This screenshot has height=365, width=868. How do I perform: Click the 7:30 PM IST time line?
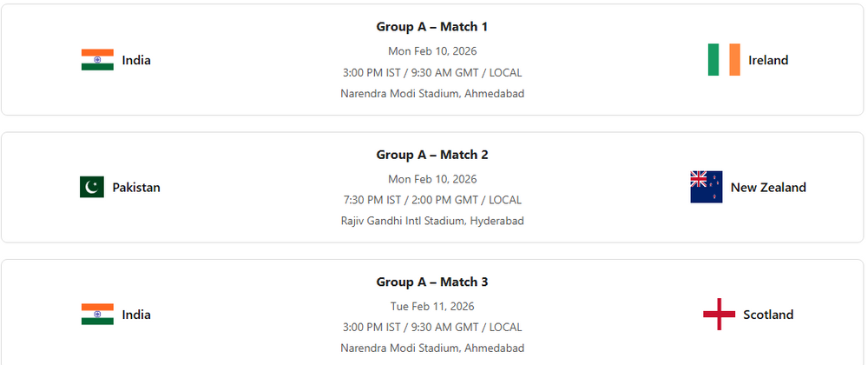[x=432, y=200]
